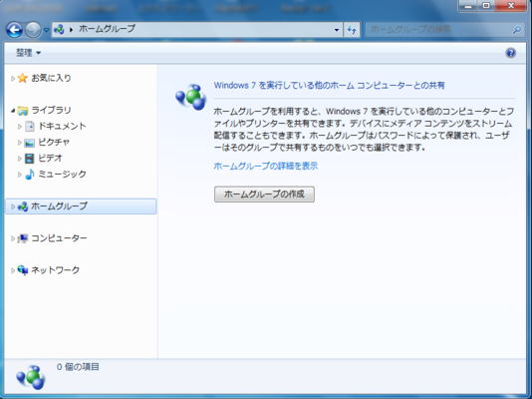
Task: Expand the ホームグループ tree node
Action: pyautogui.click(x=13, y=206)
